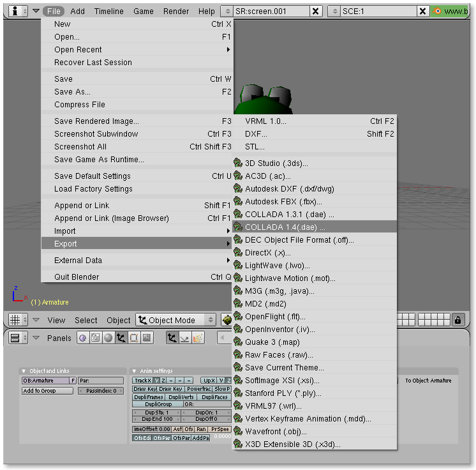The width and height of the screenshot is (476, 470).
Task: Select the Script context icon in Panels
Action: pos(96,338)
